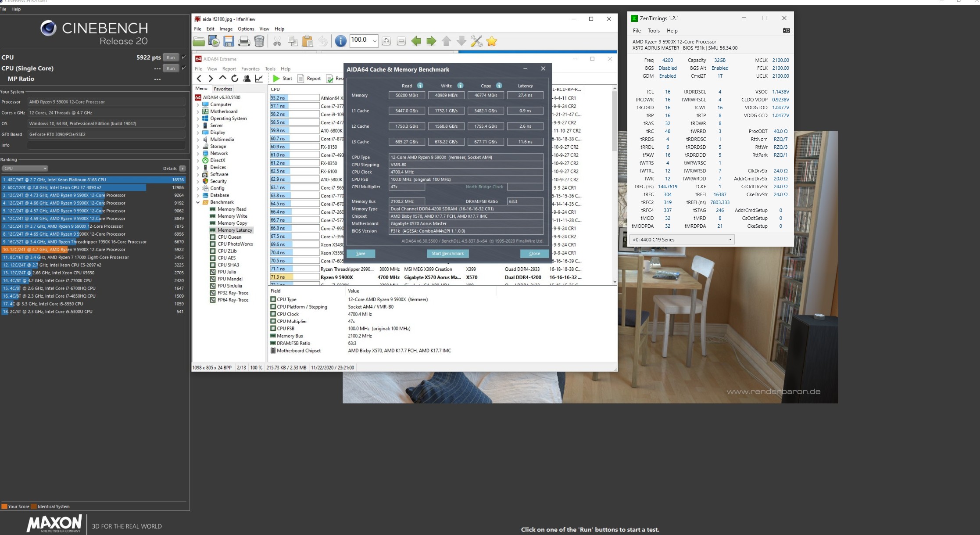Click Write info icon in benchmark dialog
The width and height of the screenshot is (980, 535).
point(460,86)
